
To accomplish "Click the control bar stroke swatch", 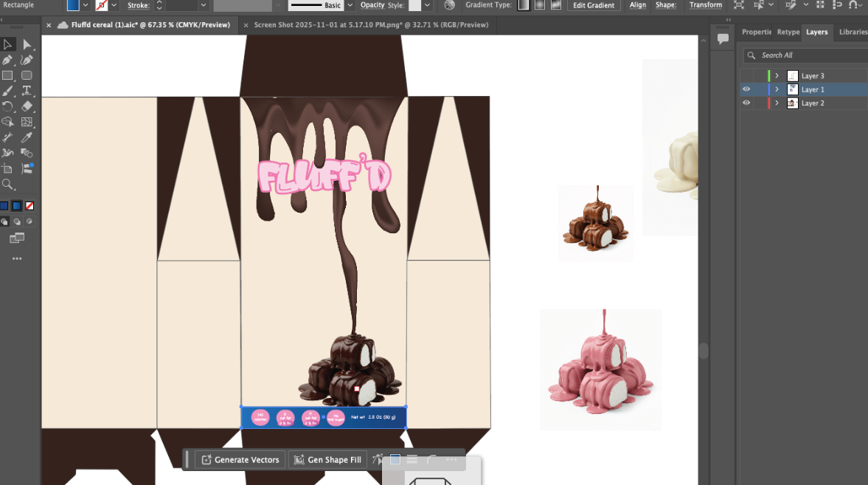I will tap(102, 5).
